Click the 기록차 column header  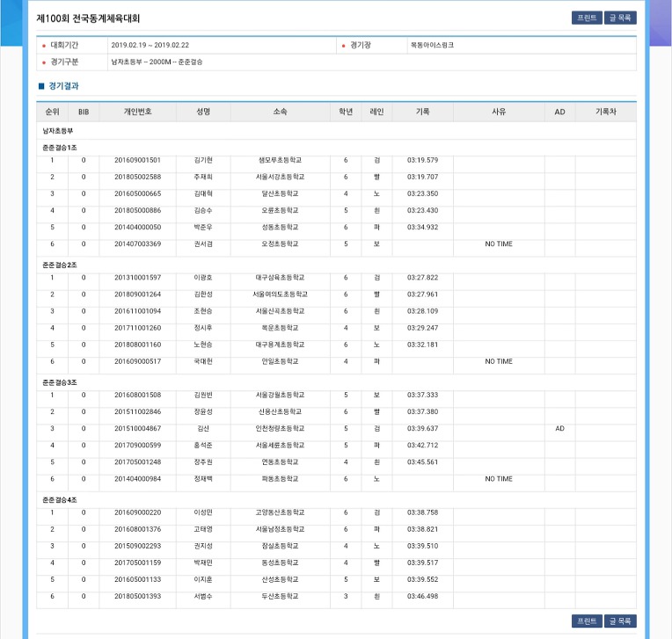pos(605,113)
